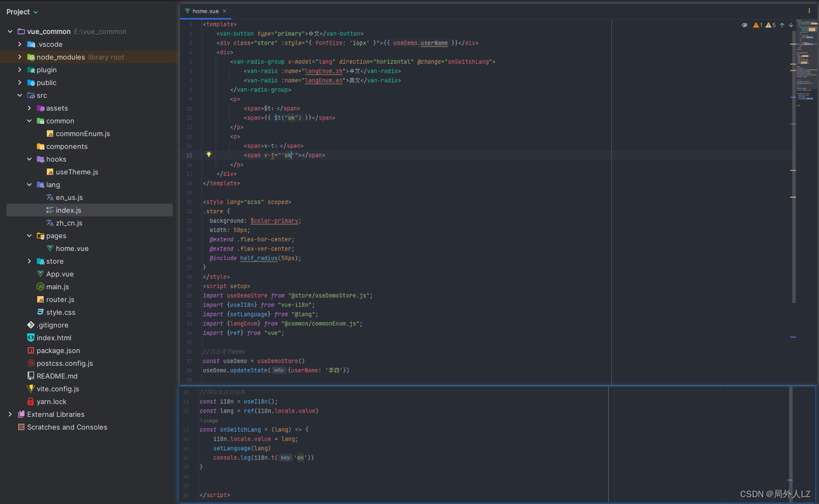This screenshot has height=504, width=819.
Task: Collapse the pages folder
Action: tap(29, 236)
